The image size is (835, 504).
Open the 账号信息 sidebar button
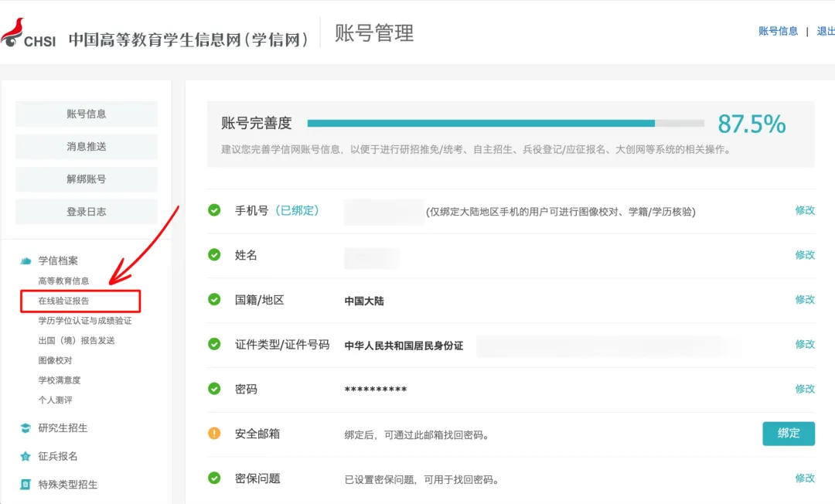(x=87, y=114)
